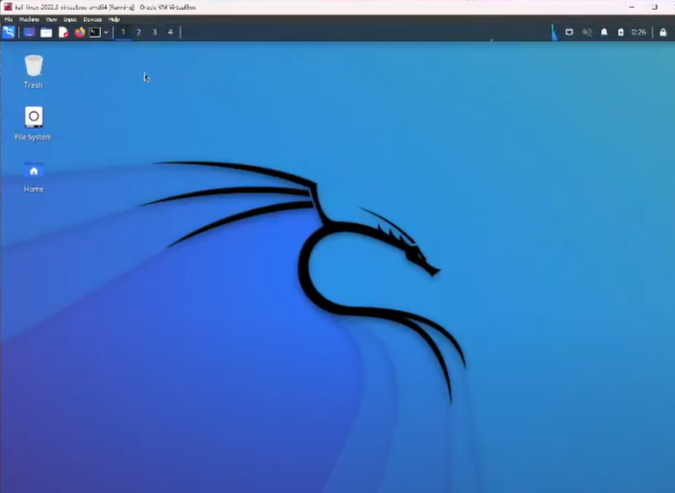The image size is (675, 493).
Task: Open the Home folder desktop icon
Action: [x=34, y=177]
